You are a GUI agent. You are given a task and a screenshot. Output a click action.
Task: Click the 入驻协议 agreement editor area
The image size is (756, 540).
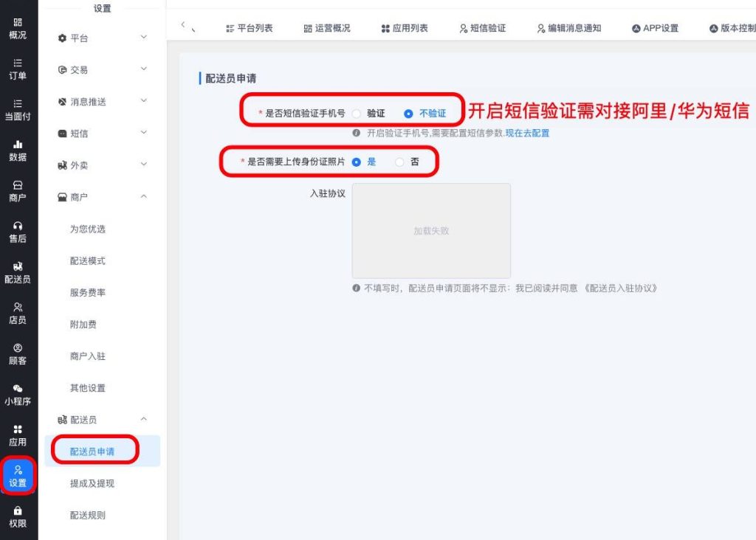(431, 231)
